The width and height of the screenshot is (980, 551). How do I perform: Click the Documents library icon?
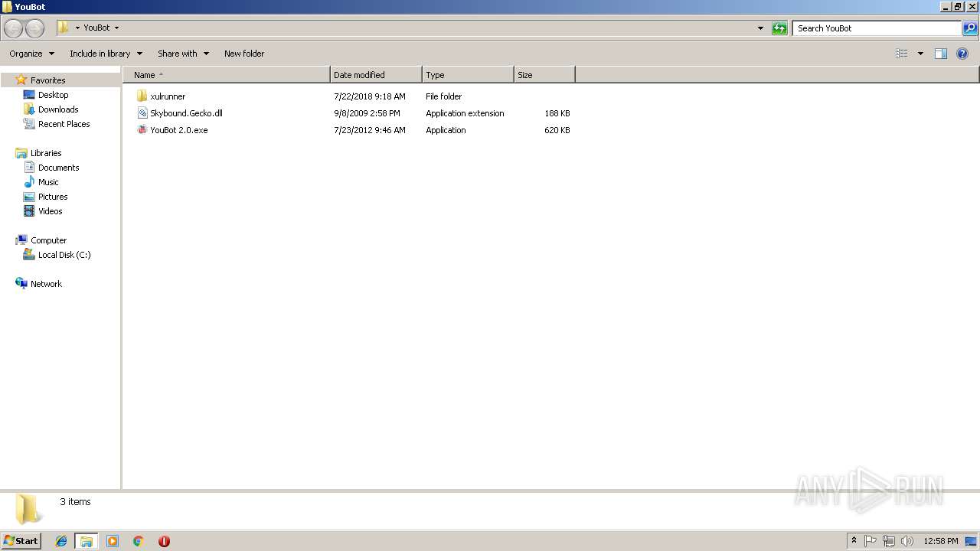29,168
